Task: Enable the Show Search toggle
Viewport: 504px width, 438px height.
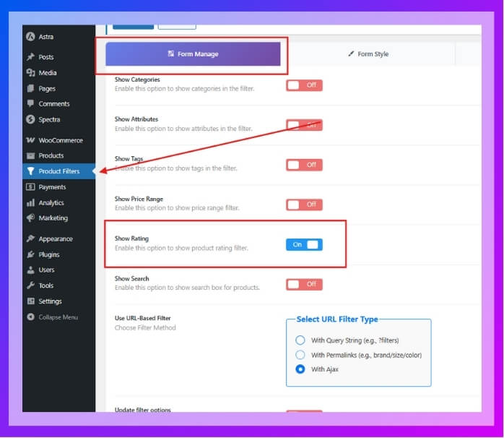Action: (304, 284)
